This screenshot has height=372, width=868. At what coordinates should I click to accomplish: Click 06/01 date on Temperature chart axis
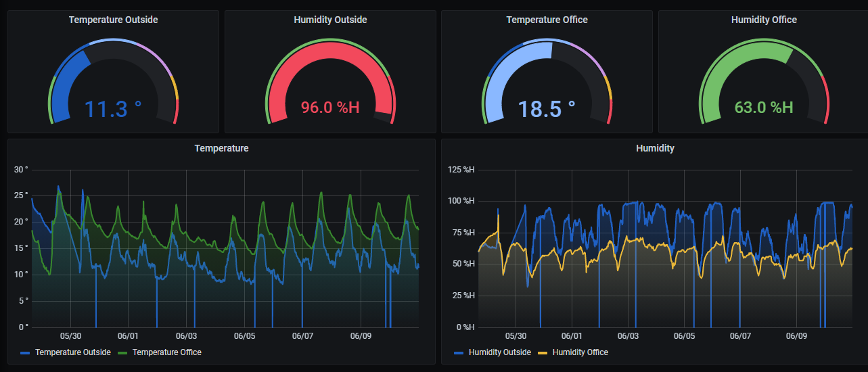[129, 335]
